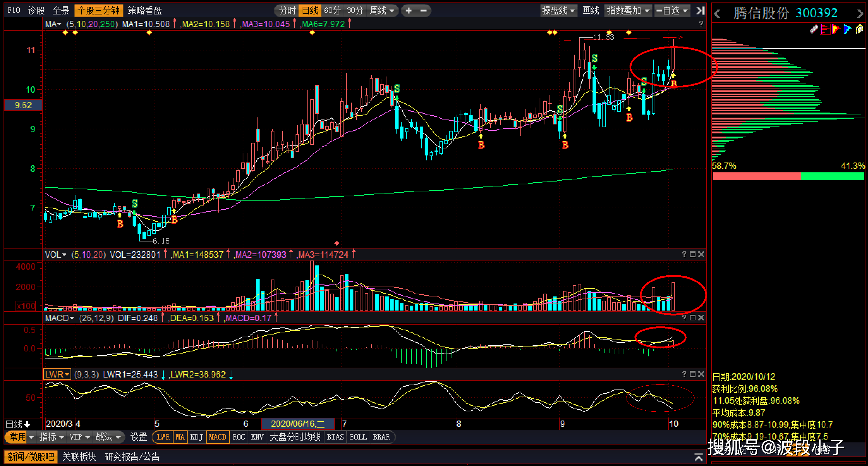Select 大盘分时均线 indicator

point(295,437)
